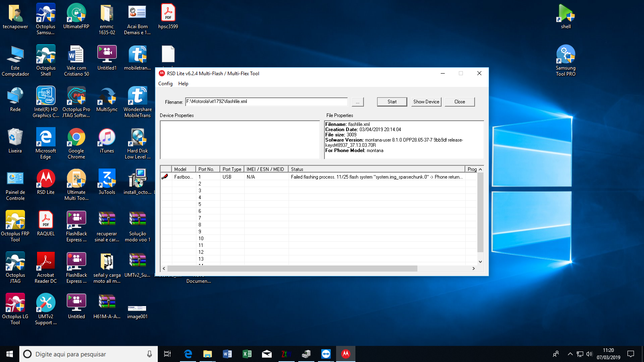
Task: Open the volume control in system tray
Action: coord(589,354)
